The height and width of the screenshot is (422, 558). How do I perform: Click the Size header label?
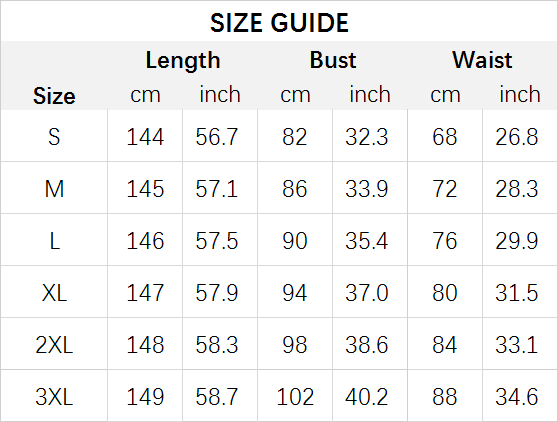tap(54, 96)
